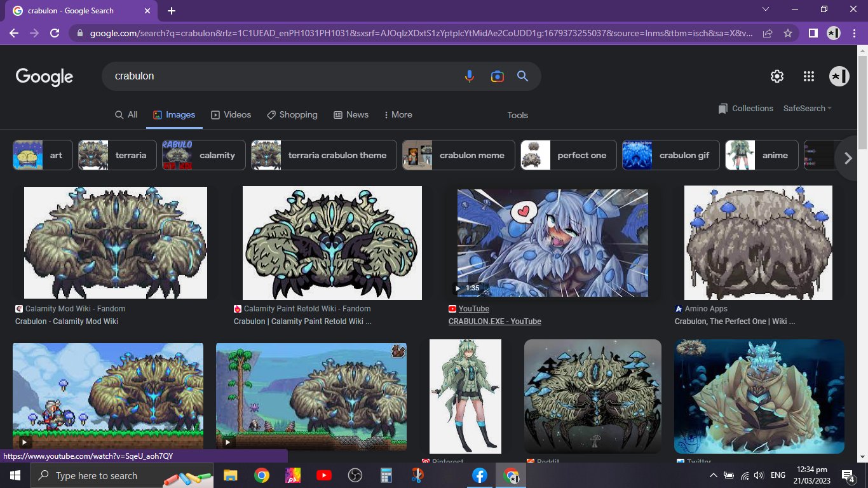Open the Amino Apps Crabulon image
Viewport: 868px width, 488px height.
pyautogui.click(x=758, y=243)
